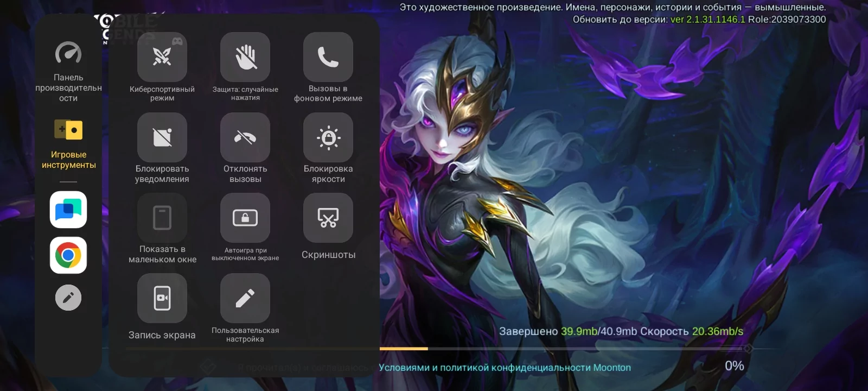Image resolution: width=868 pixels, height=391 pixels.
Task: Click the Скорость 20.36mb/s speed readout
Action: tap(692, 331)
